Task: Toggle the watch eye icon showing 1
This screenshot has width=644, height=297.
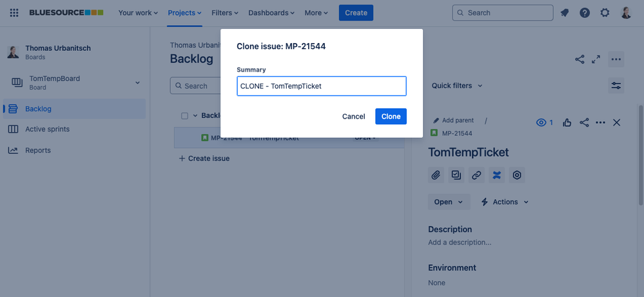Action: coord(545,122)
